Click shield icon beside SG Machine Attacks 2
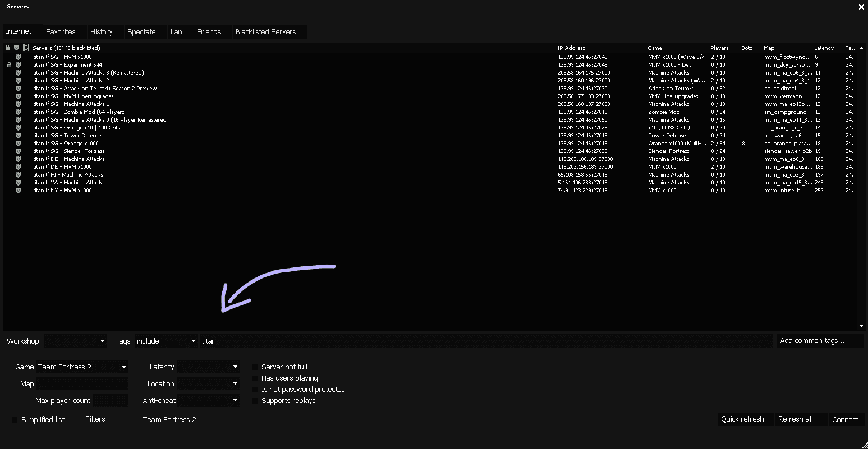The height and width of the screenshot is (449, 868). coord(18,81)
